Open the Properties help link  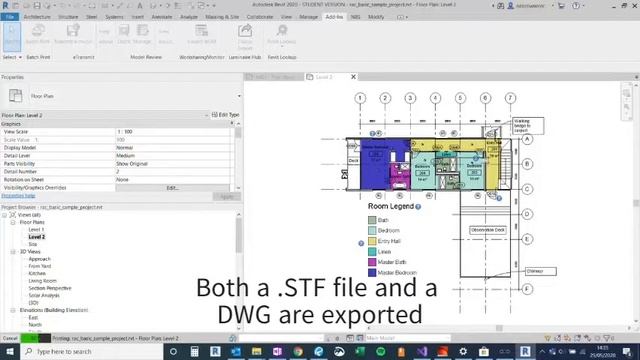coord(18,196)
